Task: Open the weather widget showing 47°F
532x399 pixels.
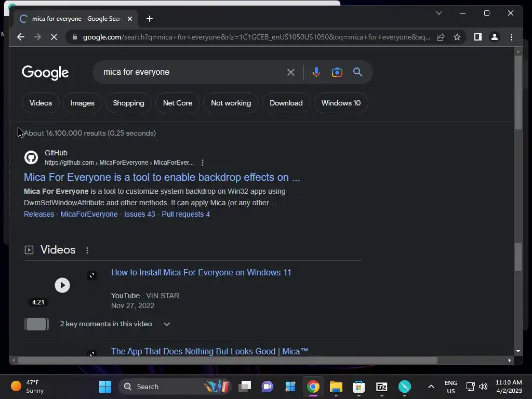Action: 28,387
